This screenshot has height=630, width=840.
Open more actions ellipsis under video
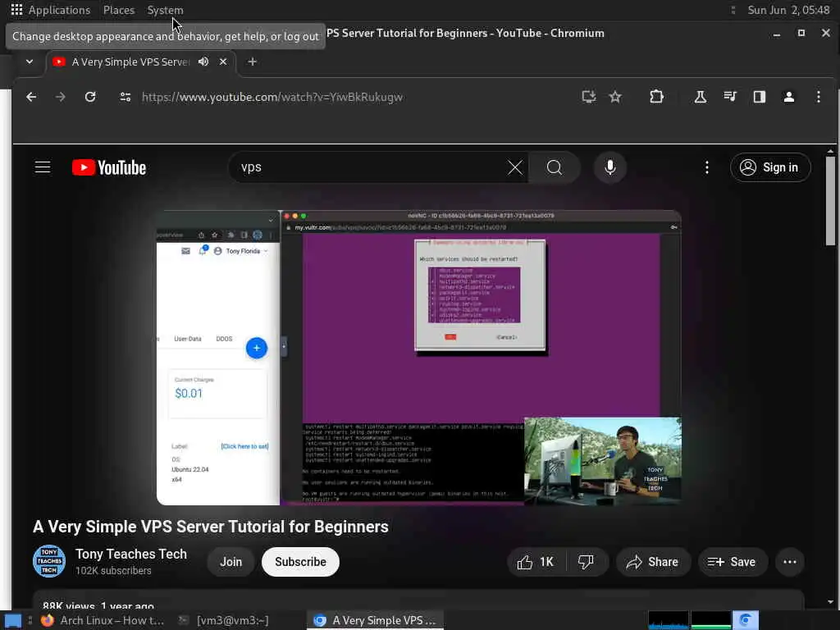790,562
